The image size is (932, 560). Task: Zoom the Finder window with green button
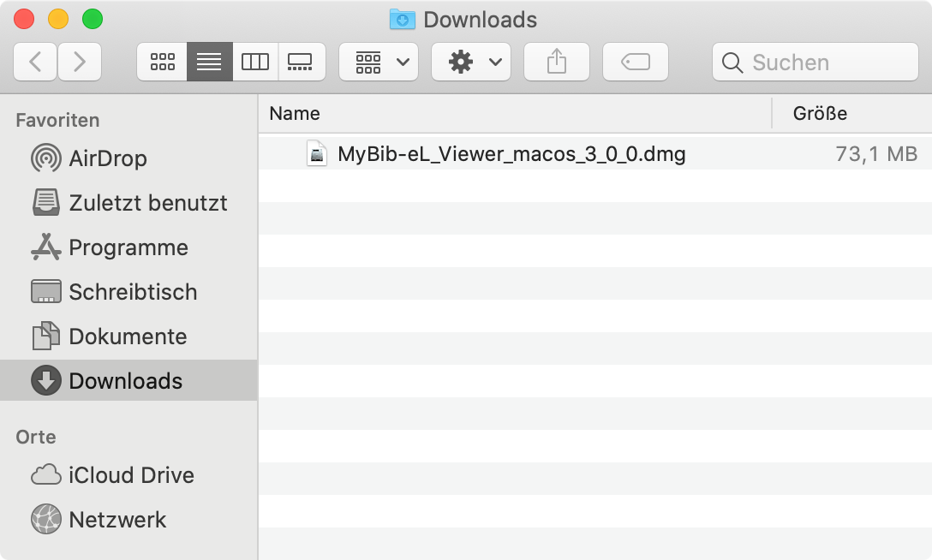click(x=93, y=19)
